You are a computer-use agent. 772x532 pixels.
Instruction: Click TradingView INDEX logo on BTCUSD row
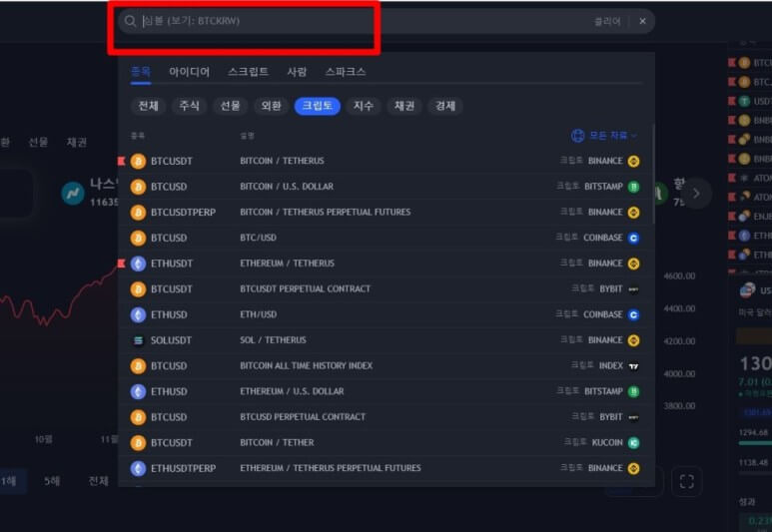point(634,365)
